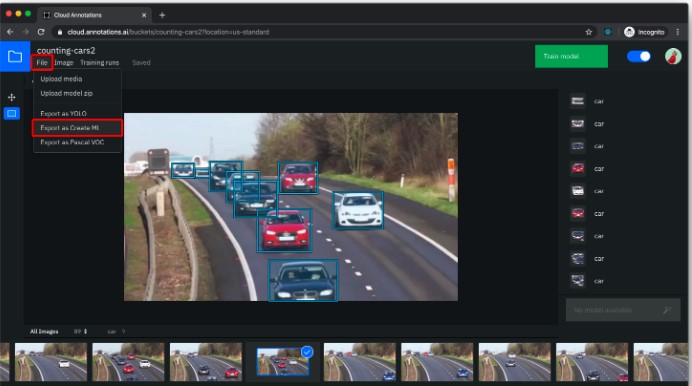Click the counting-cars2 bucket title
692x386 pixels.
tap(66, 50)
